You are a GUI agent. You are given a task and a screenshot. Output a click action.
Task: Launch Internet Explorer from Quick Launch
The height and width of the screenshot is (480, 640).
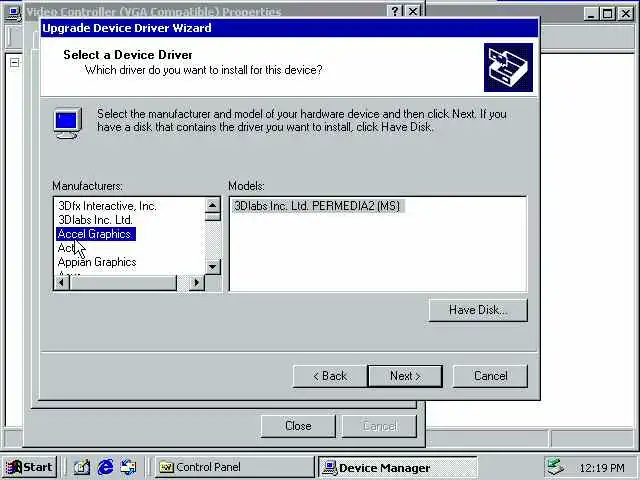pyautogui.click(x=105, y=467)
